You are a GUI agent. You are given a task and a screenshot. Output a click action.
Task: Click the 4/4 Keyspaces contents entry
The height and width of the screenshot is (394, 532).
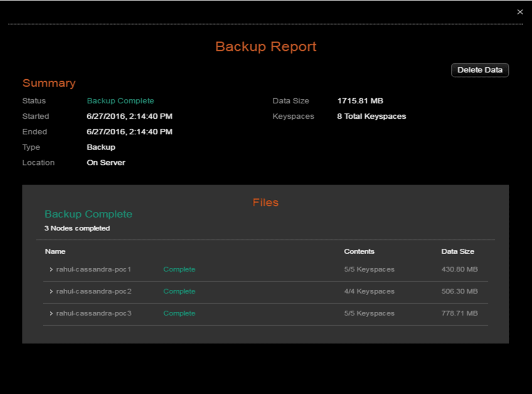tap(369, 291)
